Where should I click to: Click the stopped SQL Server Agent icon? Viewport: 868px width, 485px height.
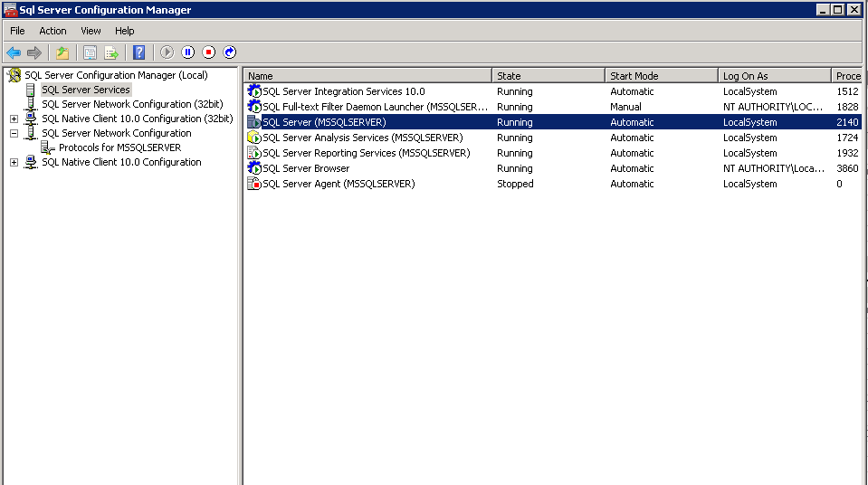pos(254,184)
